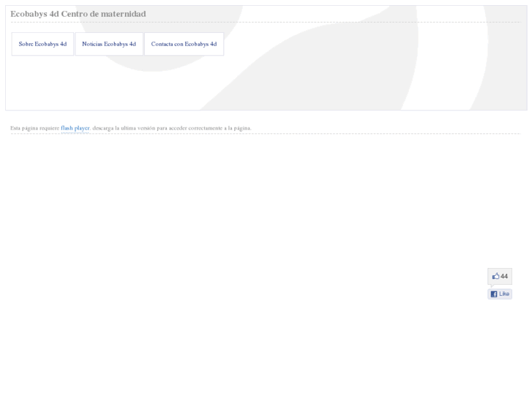The image size is (532, 399).
Task: Click the Facebook Like button
Action: tap(500, 294)
